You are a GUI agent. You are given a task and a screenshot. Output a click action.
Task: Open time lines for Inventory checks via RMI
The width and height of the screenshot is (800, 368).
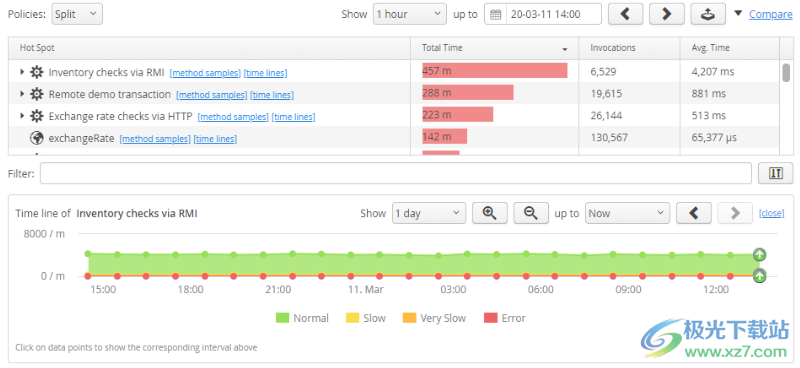(265, 73)
